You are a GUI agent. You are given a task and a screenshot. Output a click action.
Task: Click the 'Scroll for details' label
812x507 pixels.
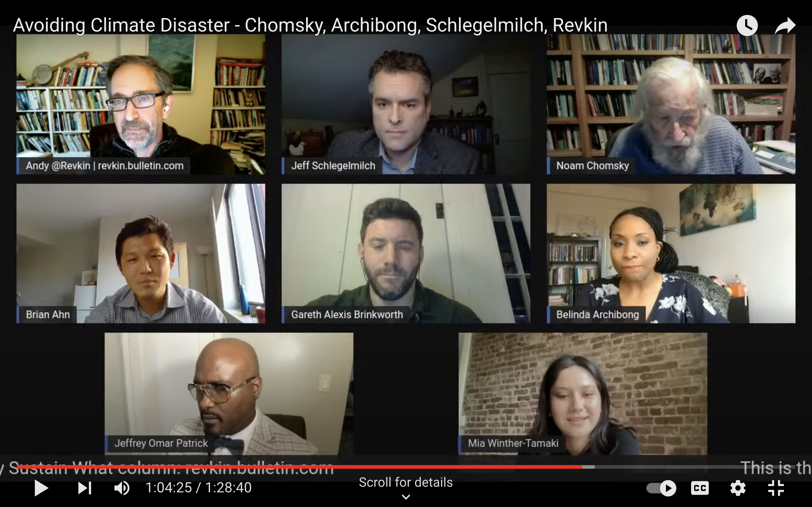pos(406,482)
